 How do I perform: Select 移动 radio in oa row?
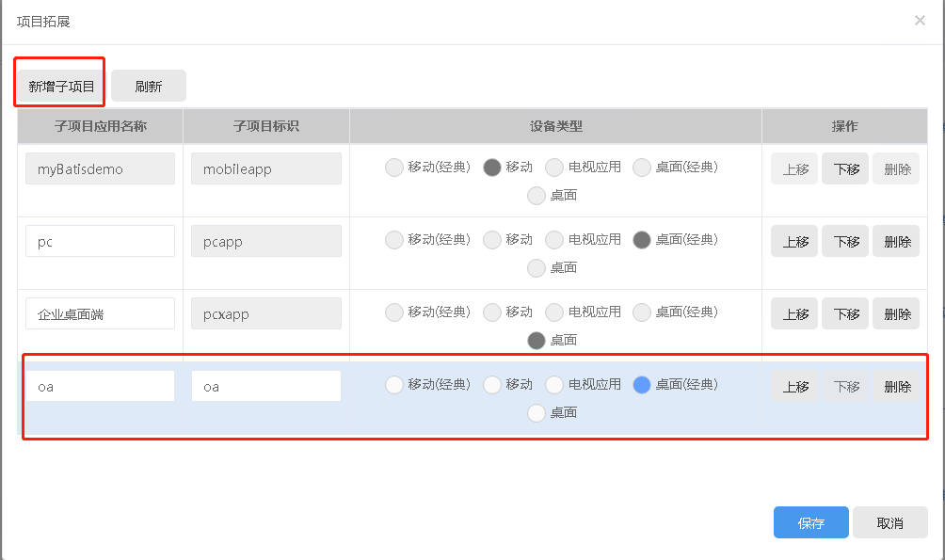[492, 384]
